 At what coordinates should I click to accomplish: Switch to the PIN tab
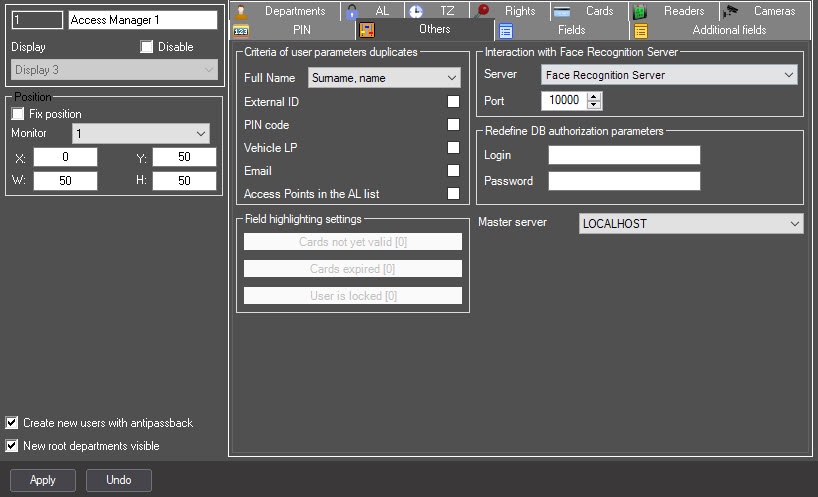pos(293,30)
